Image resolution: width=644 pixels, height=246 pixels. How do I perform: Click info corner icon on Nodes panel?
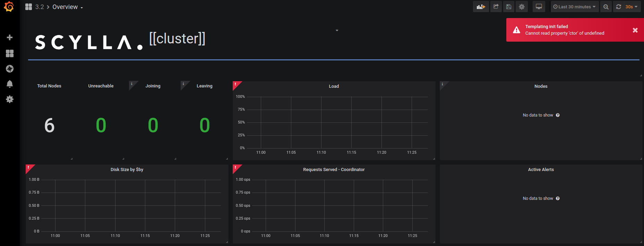[443, 84]
